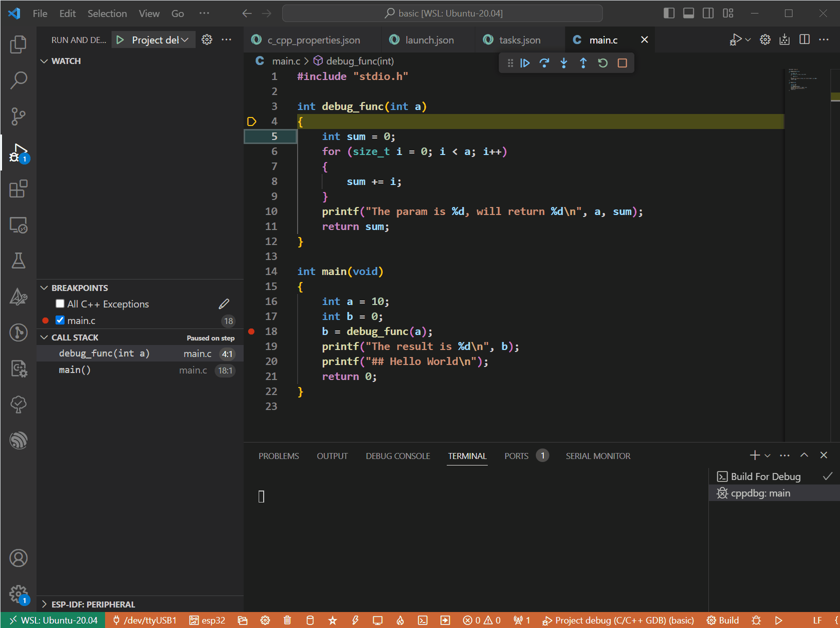Open the Explorer sidebar view

pos(19,44)
